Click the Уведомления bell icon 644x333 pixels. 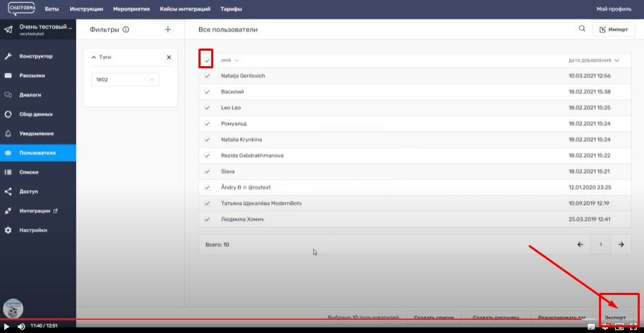tap(8, 134)
